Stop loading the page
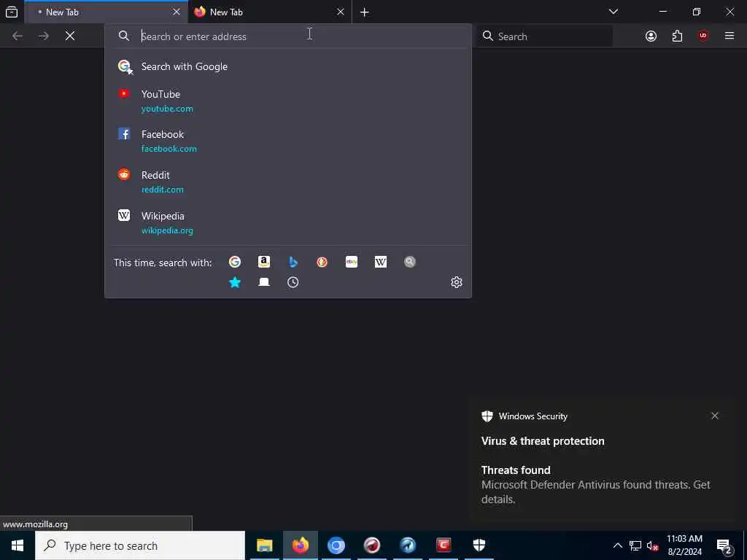This screenshot has height=560, width=747. [x=70, y=36]
